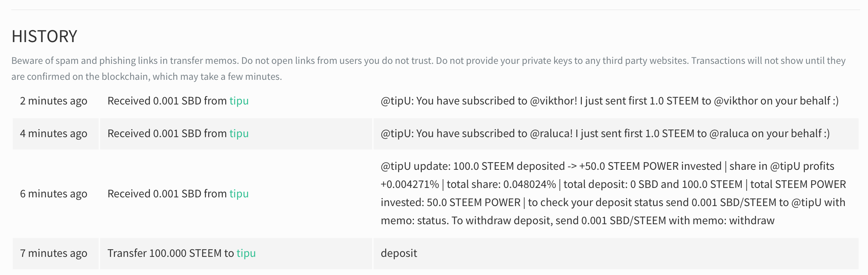Click 'Received 0.001 SBD from' in 2 minutes row

click(167, 101)
